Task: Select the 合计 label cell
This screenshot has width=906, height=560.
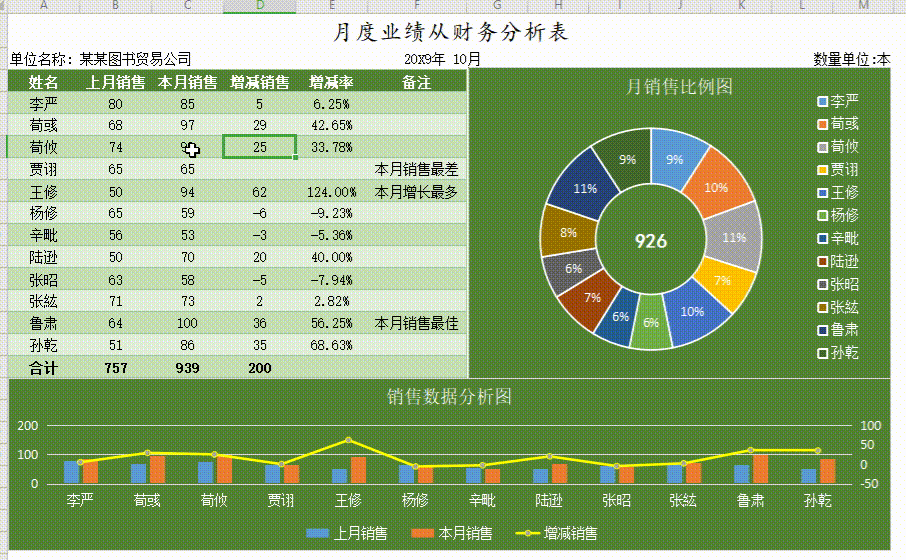Action: pyautogui.click(x=43, y=368)
